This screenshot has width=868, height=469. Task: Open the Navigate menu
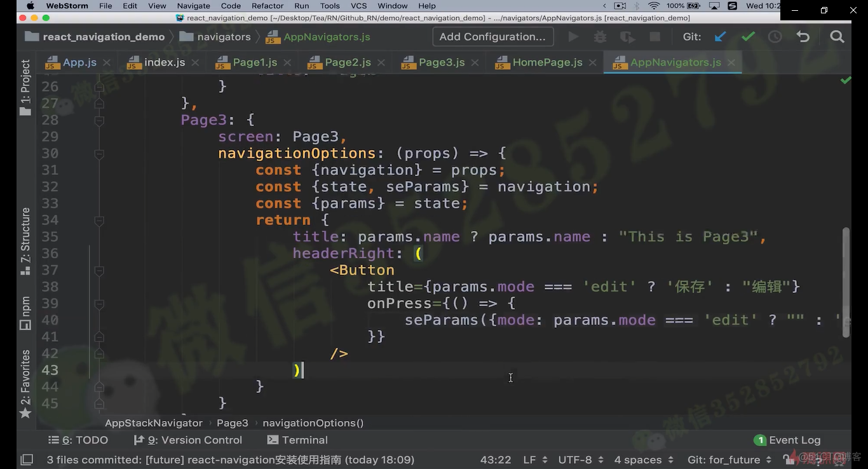[x=193, y=6]
